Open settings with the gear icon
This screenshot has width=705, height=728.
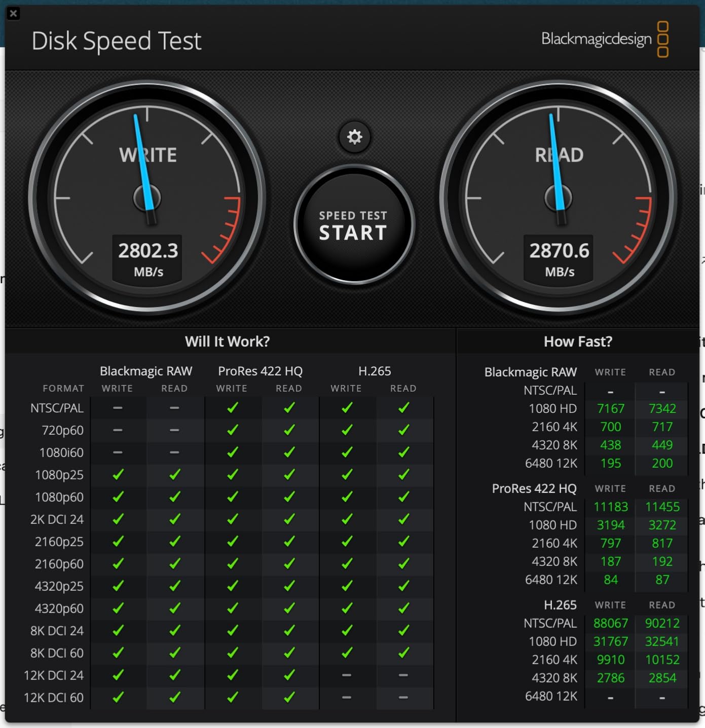[354, 137]
